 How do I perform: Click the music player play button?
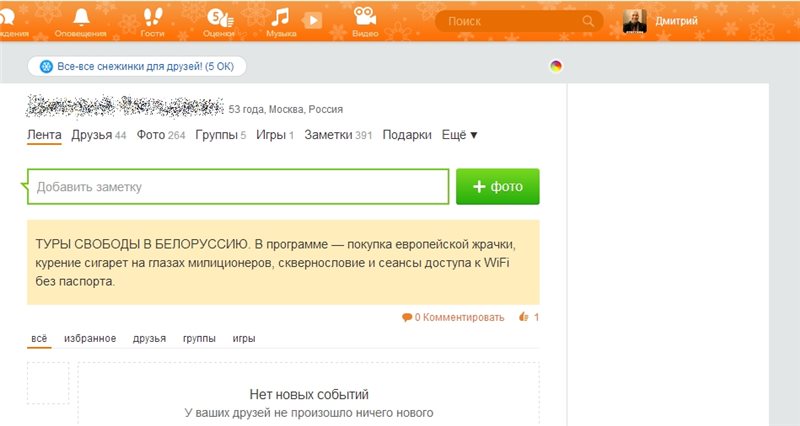coord(312,21)
